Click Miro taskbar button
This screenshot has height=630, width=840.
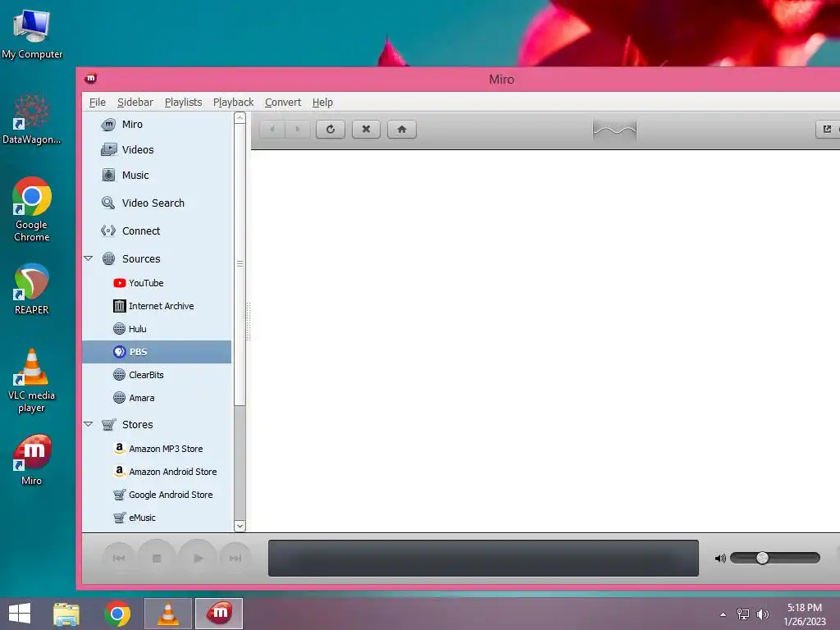[x=219, y=614]
